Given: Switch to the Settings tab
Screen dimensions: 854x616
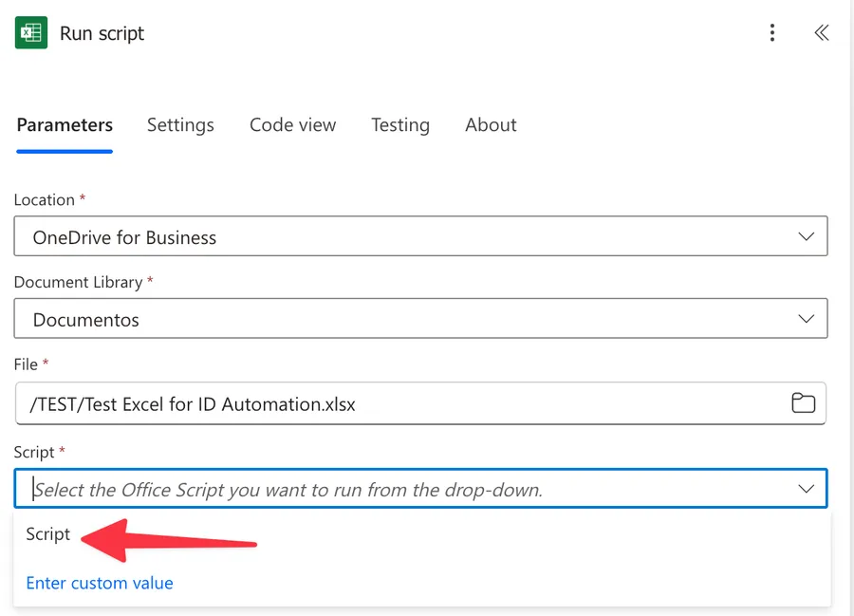Looking at the screenshot, I should coord(180,124).
